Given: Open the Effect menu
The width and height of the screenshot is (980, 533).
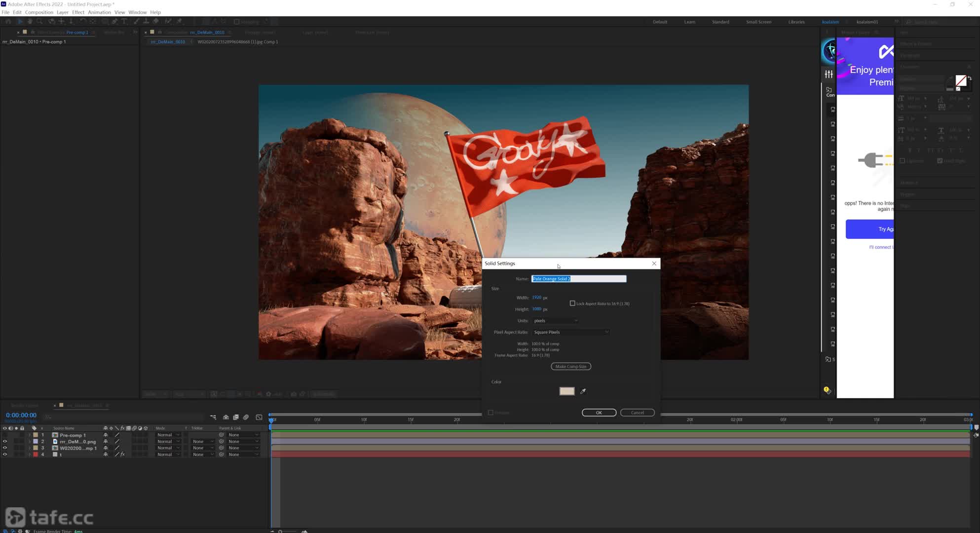Looking at the screenshot, I should [78, 12].
